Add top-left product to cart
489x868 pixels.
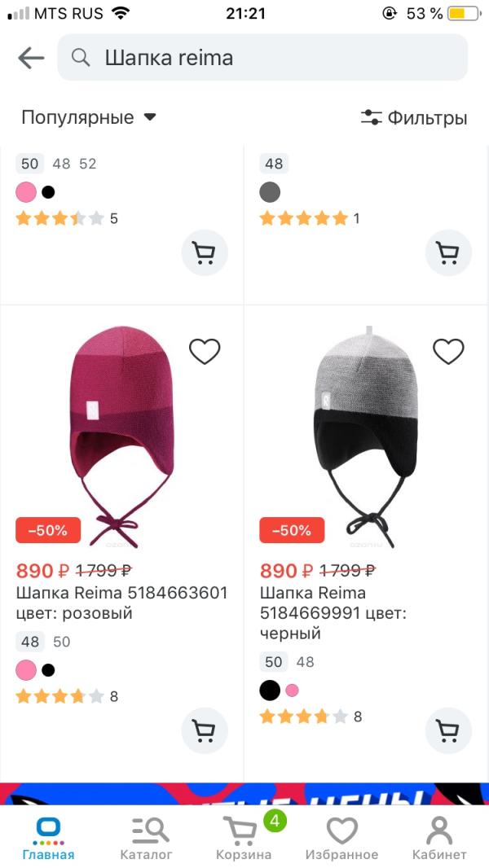204,252
